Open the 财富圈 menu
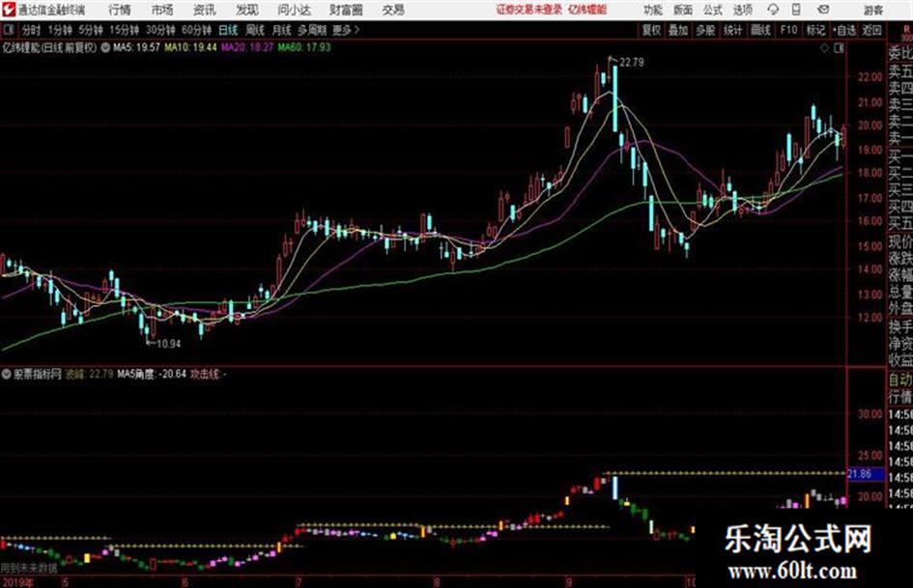This screenshot has height=588, width=913. pyautogui.click(x=346, y=10)
